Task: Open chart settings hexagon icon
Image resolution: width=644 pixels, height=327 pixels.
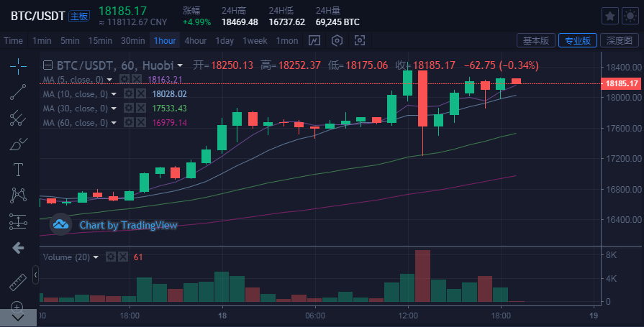Action: (x=337, y=40)
